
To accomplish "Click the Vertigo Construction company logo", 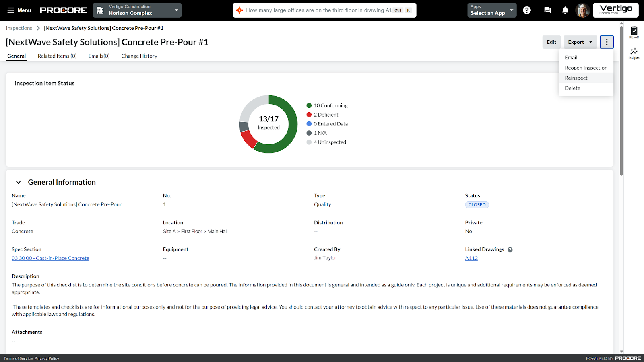I will (616, 10).
